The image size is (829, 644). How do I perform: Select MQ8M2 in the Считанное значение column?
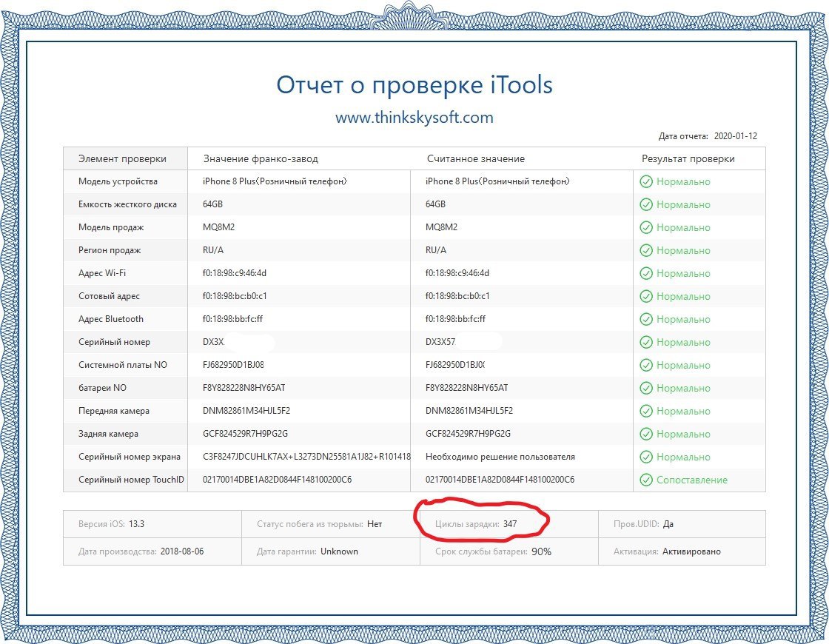point(441,227)
